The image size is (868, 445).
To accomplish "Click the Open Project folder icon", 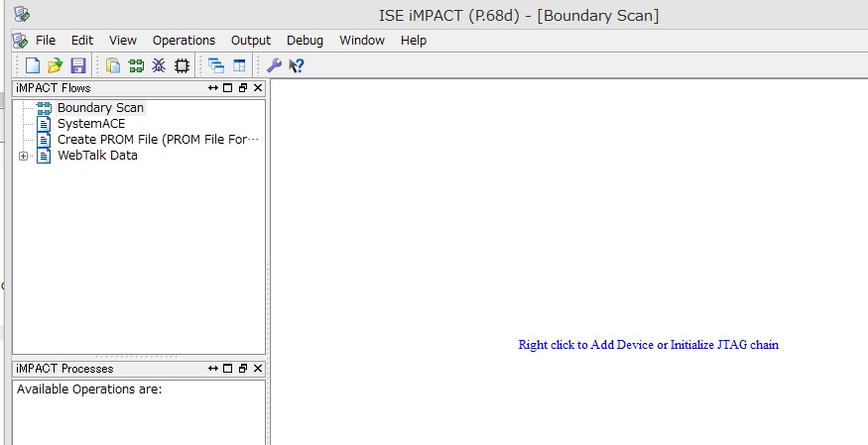I will tap(56, 65).
